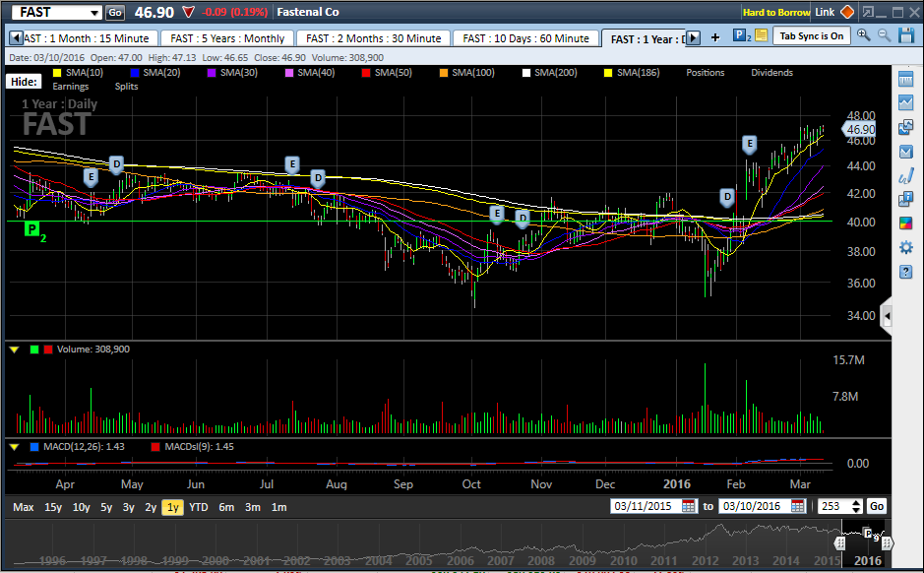Click the red MACDsl(9) color swatch
Viewport: 924px width, 573px height.
[155, 447]
